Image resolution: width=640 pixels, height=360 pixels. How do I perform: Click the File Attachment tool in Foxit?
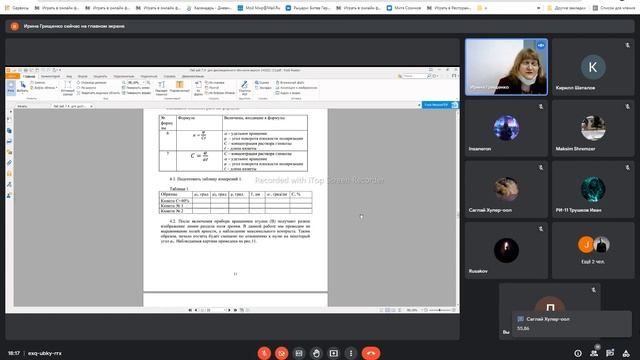coord(290,82)
